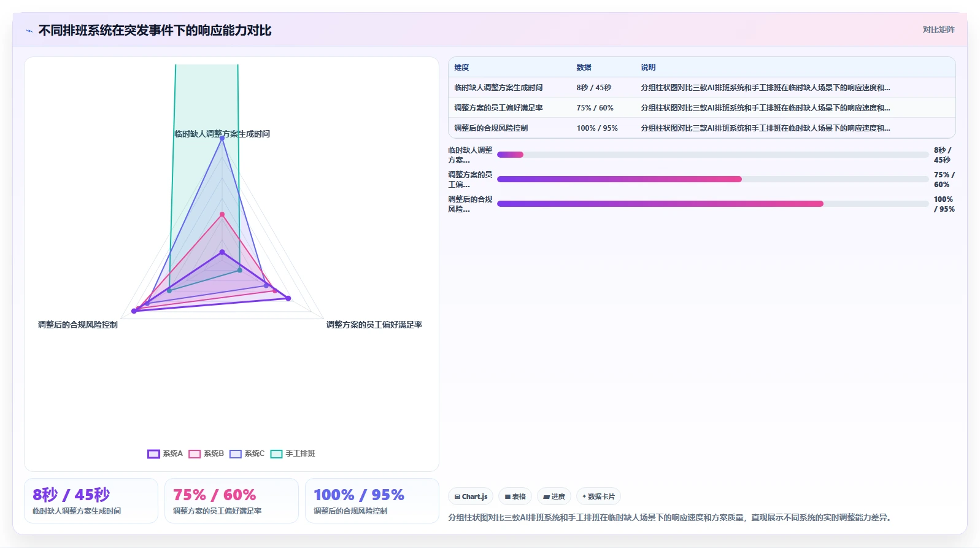
Task: Click radar axis label 临时缺人调整方案生成时间
Action: [x=222, y=134]
